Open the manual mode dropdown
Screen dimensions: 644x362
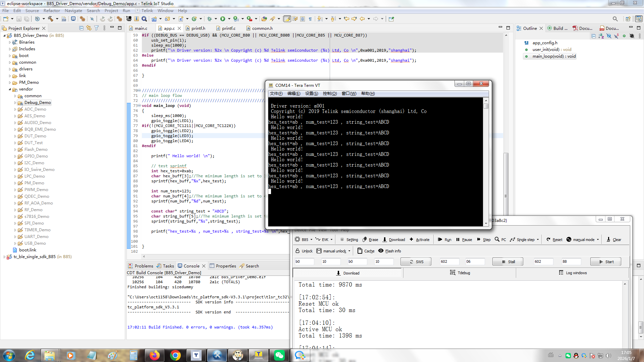598,239
